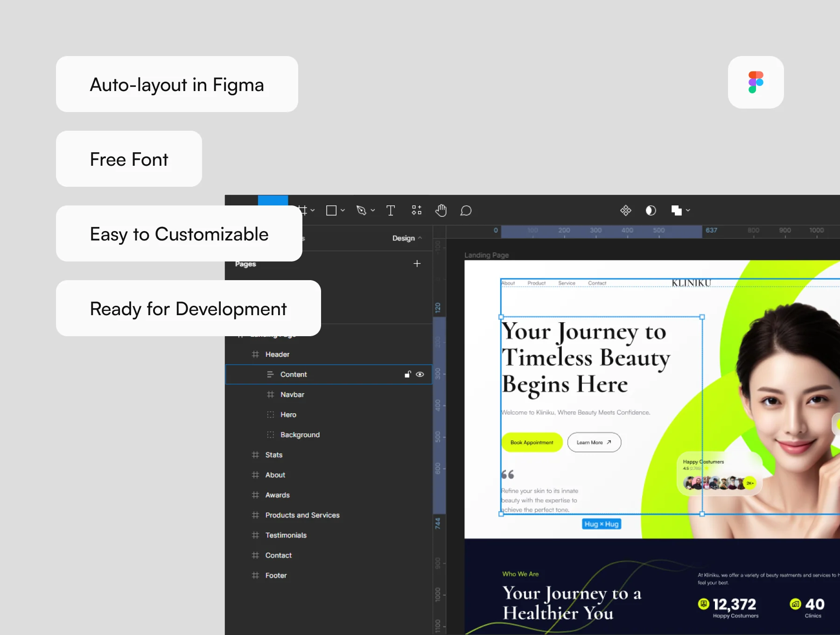Click the Header frame icon
Screen dimensions: 840x635
[x=255, y=354]
